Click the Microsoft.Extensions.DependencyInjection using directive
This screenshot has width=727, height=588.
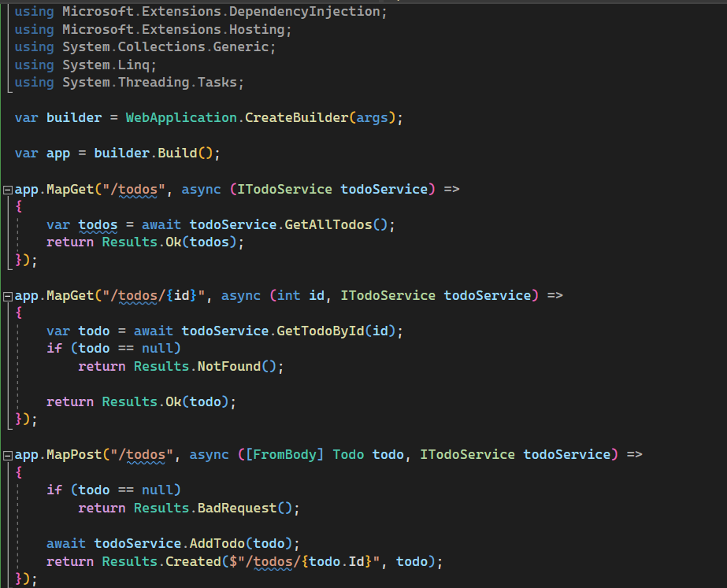[200, 12]
